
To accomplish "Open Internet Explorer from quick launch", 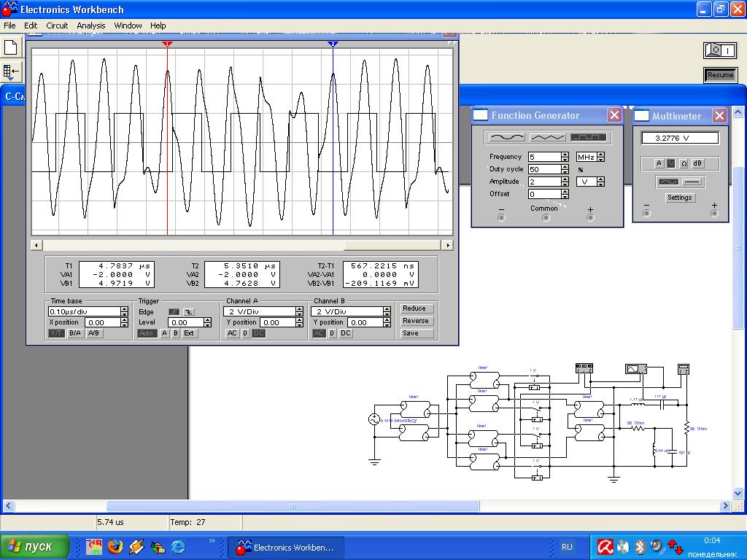I will click(178, 547).
